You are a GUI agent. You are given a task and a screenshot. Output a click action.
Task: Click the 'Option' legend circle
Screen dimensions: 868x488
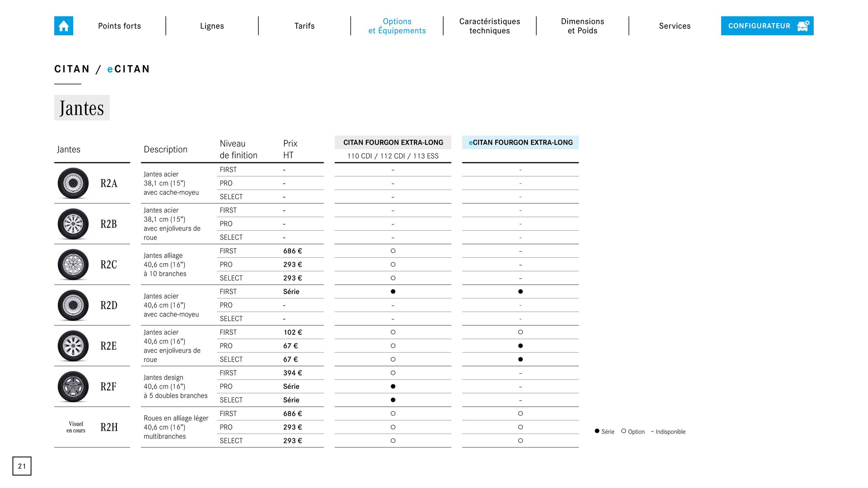(x=623, y=431)
